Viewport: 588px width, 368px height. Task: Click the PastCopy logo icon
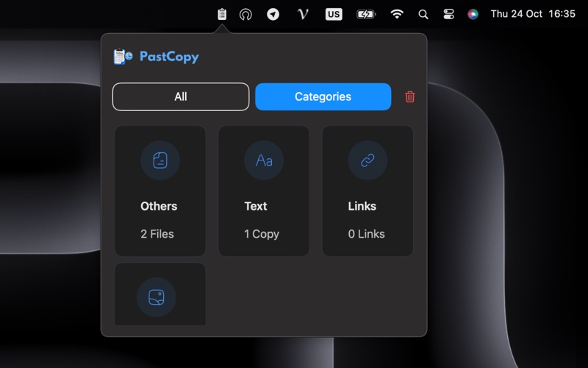[x=123, y=57]
